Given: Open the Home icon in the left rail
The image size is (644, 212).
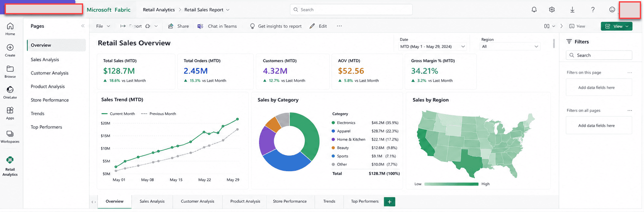Looking at the screenshot, I should click(x=10, y=26).
